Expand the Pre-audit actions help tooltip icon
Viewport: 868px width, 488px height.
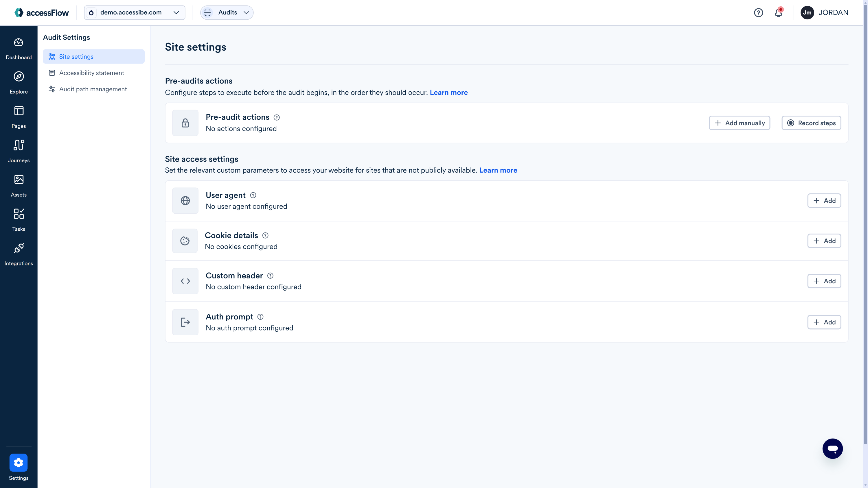277,118
